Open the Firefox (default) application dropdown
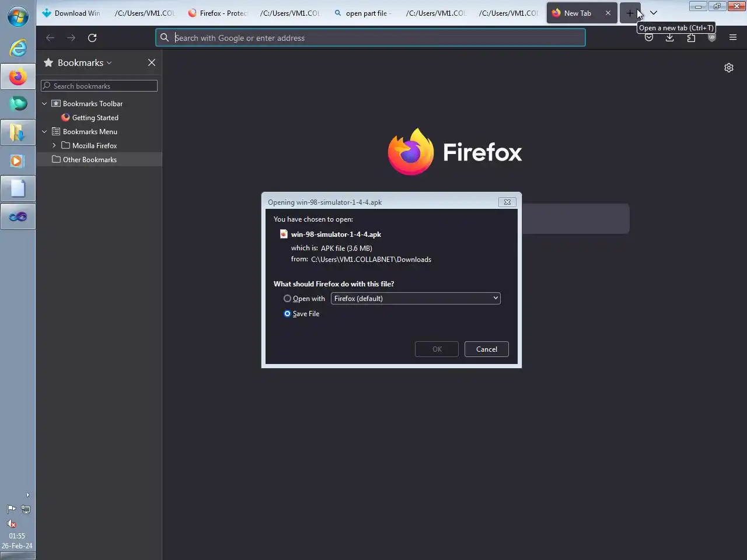 416,298
